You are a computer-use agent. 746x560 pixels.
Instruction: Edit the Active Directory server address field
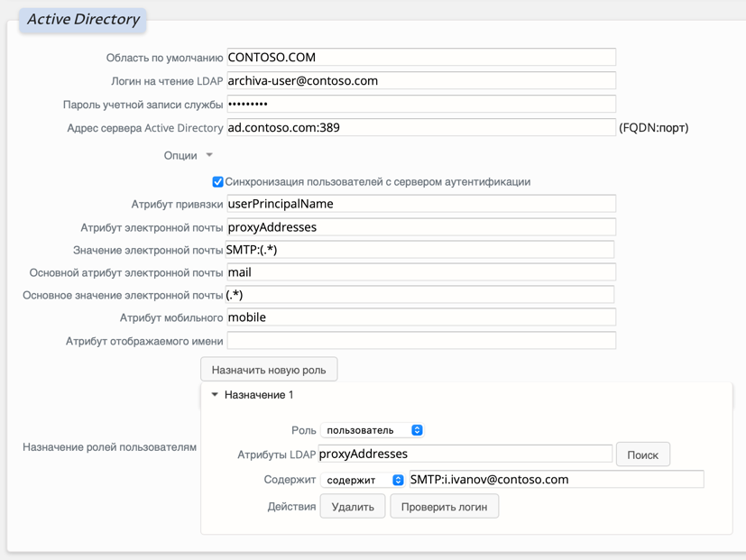[419, 127]
